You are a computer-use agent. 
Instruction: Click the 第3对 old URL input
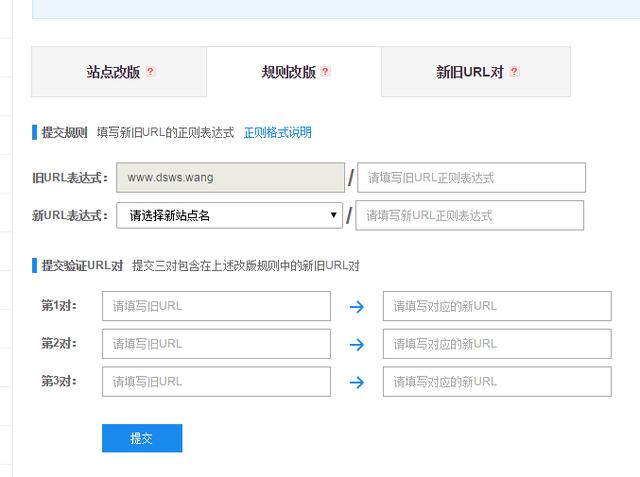216,382
